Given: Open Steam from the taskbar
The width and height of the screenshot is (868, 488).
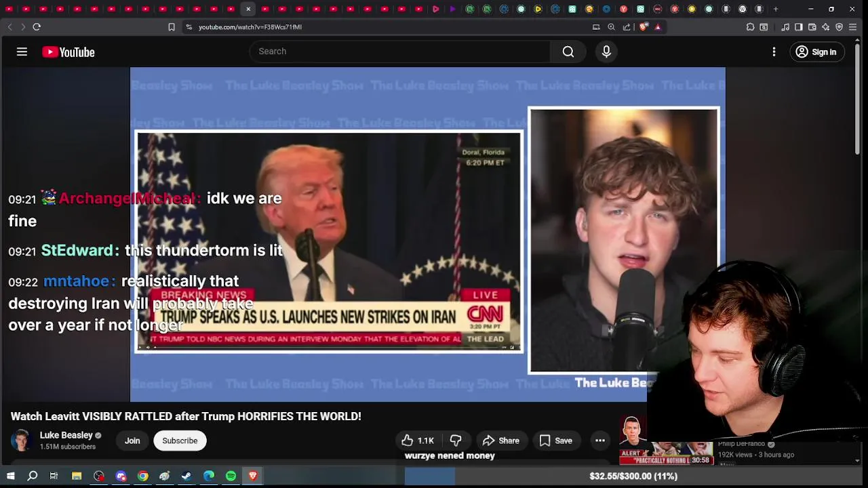Looking at the screenshot, I should coord(186,476).
